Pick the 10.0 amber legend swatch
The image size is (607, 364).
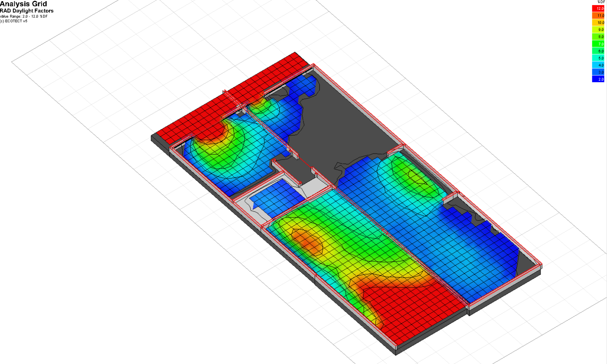tap(598, 23)
